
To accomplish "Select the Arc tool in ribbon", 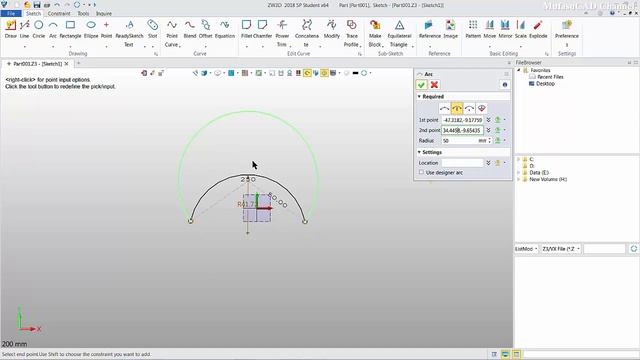I will [x=53, y=29].
